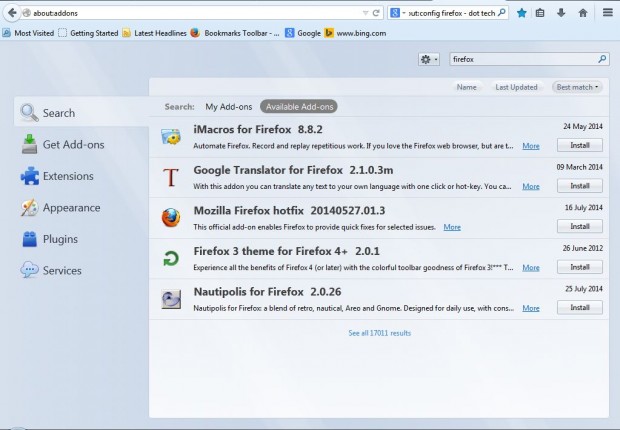Click the magnifier in the browser search box
This screenshot has height=430, width=620.
tap(501, 13)
